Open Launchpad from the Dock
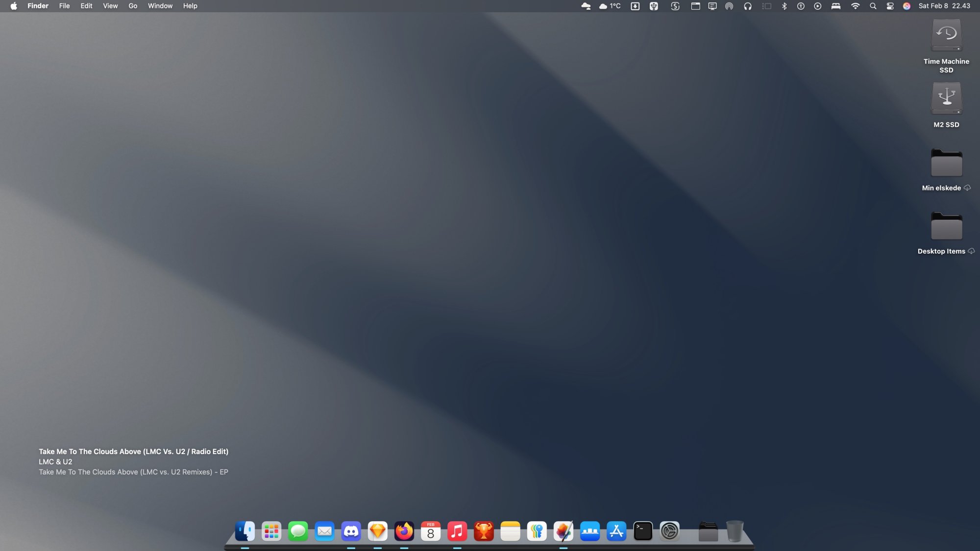This screenshot has width=980, height=551. [271, 531]
